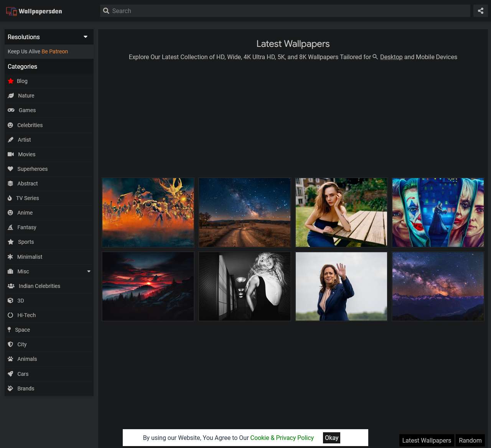
Task: Click the face icon beside Anime
Action: click(x=10, y=213)
